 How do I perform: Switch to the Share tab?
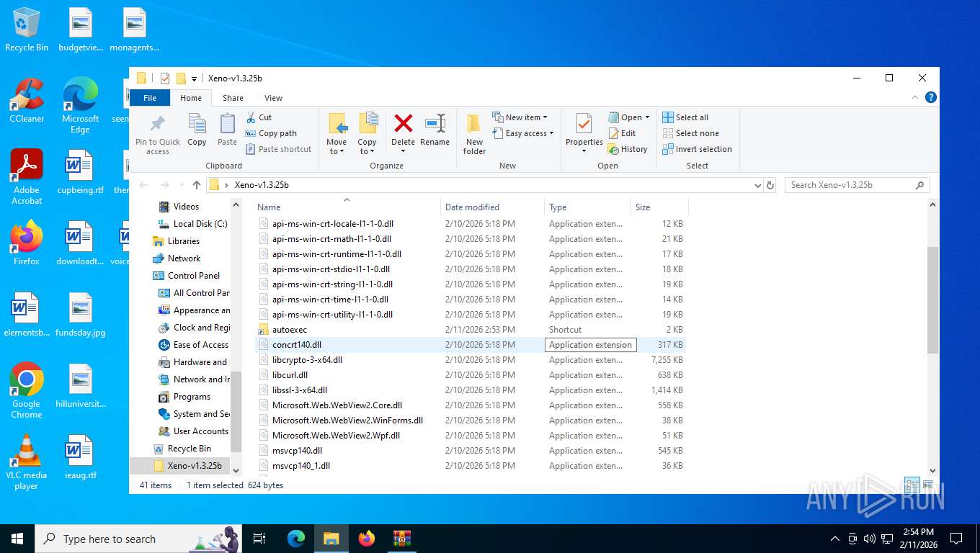233,98
